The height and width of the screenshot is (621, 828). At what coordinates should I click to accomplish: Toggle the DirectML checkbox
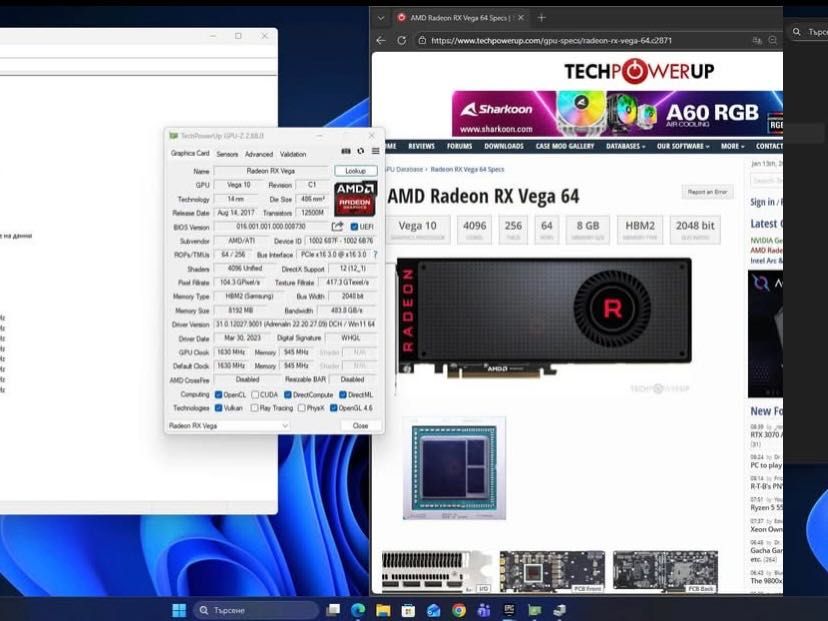pyautogui.click(x=343, y=394)
